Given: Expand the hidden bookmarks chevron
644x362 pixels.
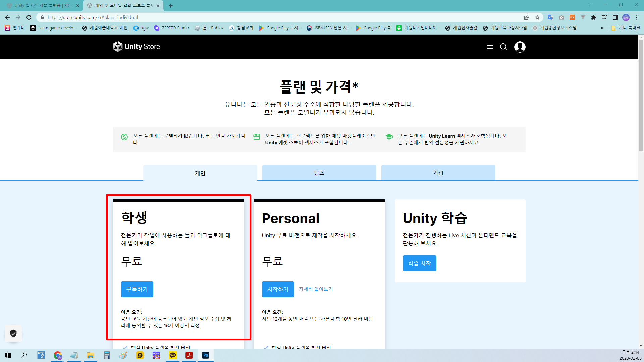Looking at the screenshot, I should (602, 28).
